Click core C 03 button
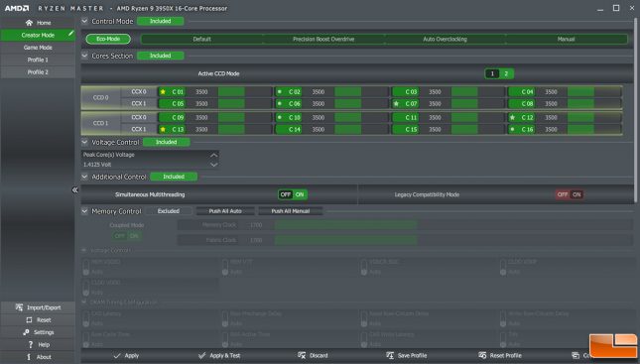The height and width of the screenshot is (364, 640). (x=405, y=92)
